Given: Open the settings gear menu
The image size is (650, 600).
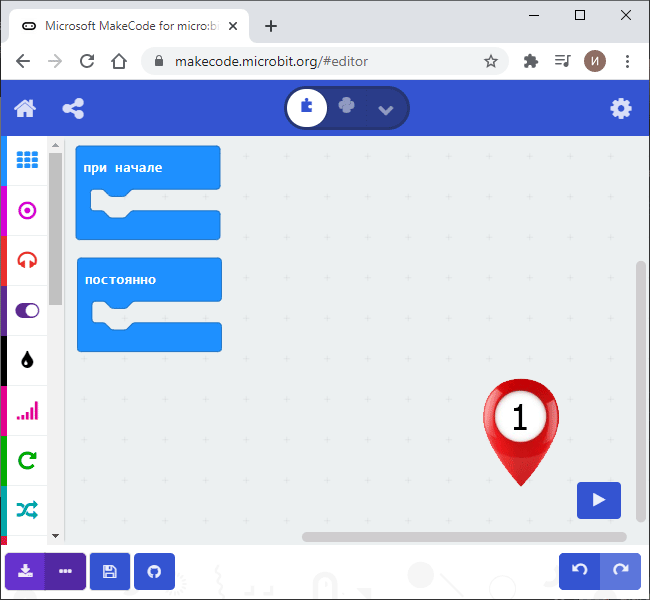Looking at the screenshot, I should [x=621, y=109].
